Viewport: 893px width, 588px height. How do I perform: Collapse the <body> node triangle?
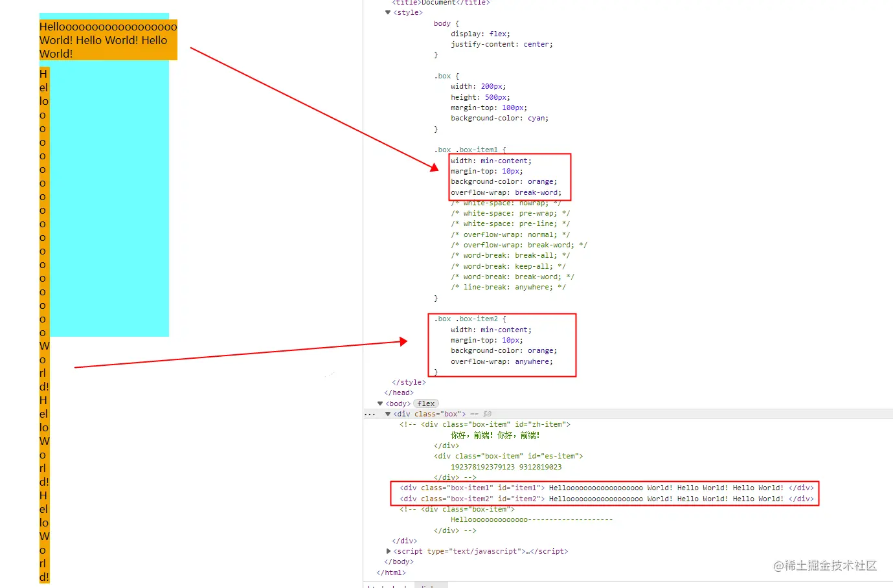[x=380, y=403]
